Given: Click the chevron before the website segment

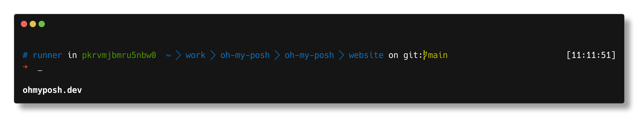Looking at the screenshot, I should point(341,55).
